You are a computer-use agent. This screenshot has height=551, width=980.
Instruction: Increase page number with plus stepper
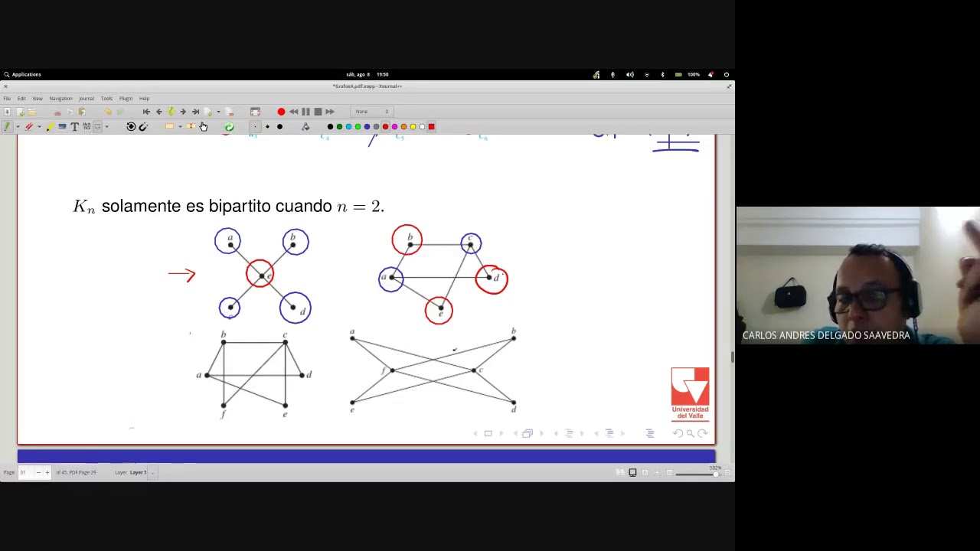point(47,472)
